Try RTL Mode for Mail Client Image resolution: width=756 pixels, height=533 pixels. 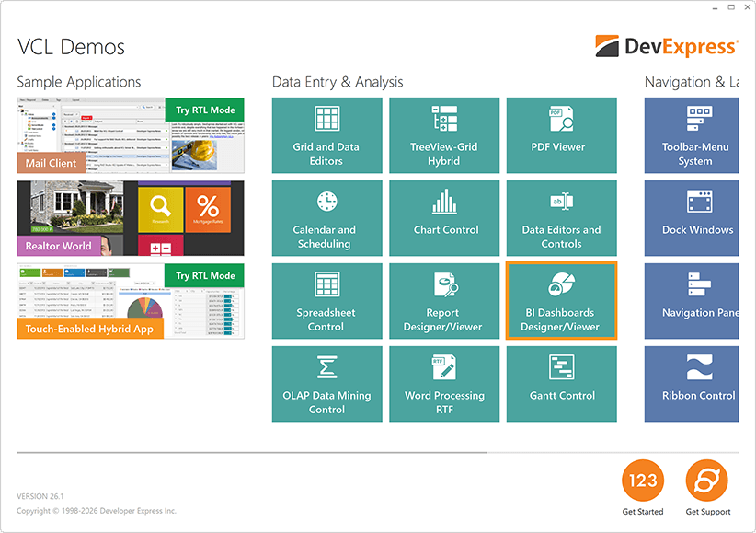pyautogui.click(x=205, y=110)
